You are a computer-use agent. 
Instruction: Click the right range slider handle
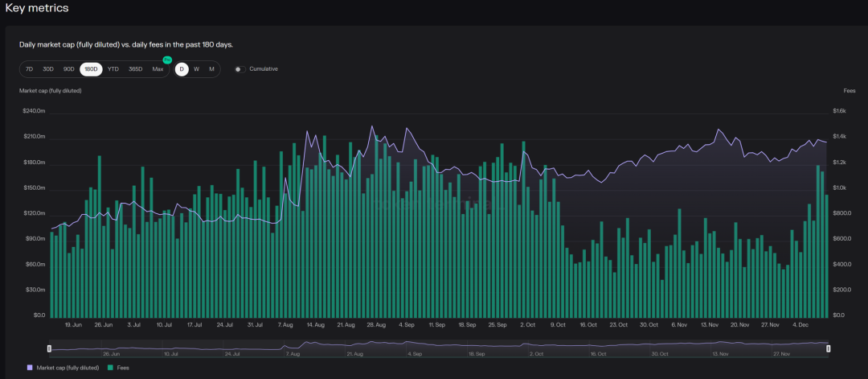[828, 348]
